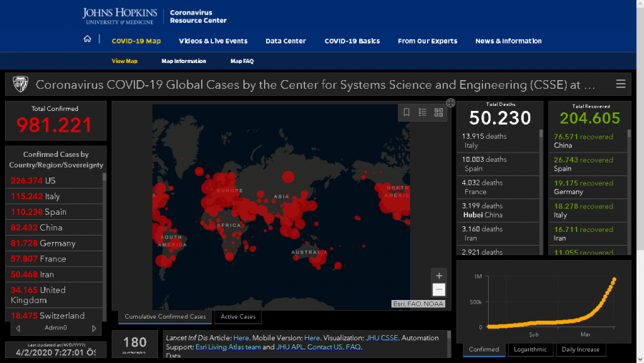Click the 180 countries counter

click(x=135, y=344)
